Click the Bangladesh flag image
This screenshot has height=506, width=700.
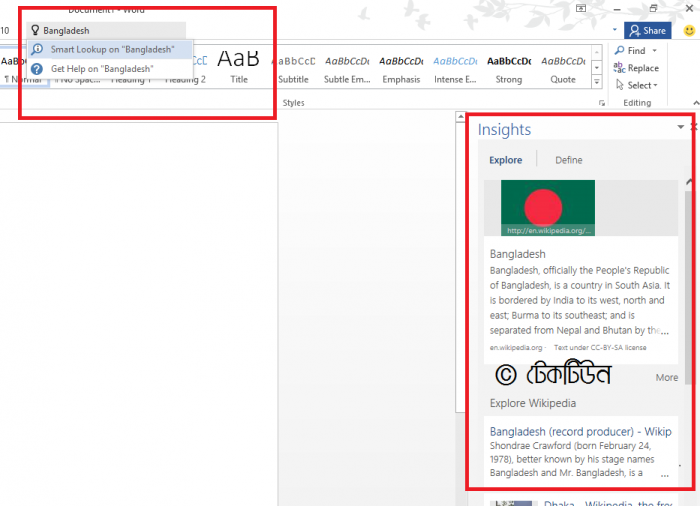[x=548, y=208]
